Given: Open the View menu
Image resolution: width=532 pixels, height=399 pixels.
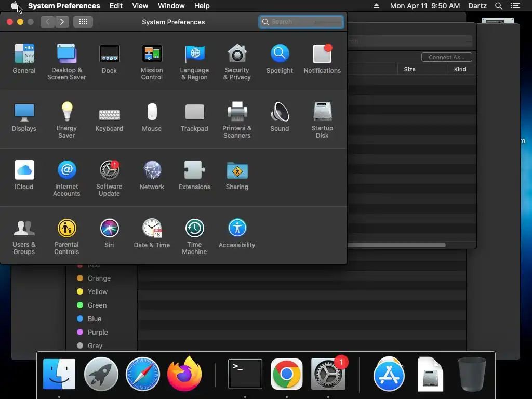Looking at the screenshot, I should click(x=140, y=6).
